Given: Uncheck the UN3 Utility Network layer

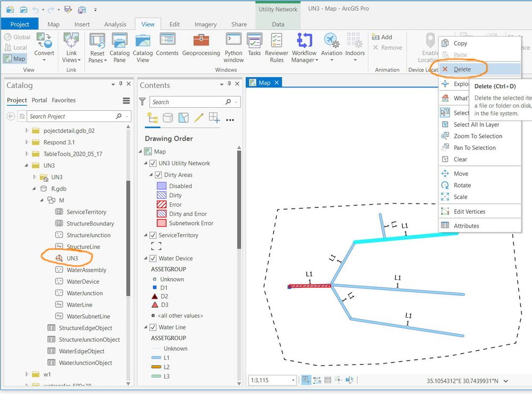Looking at the screenshot, I should (153, 163).
